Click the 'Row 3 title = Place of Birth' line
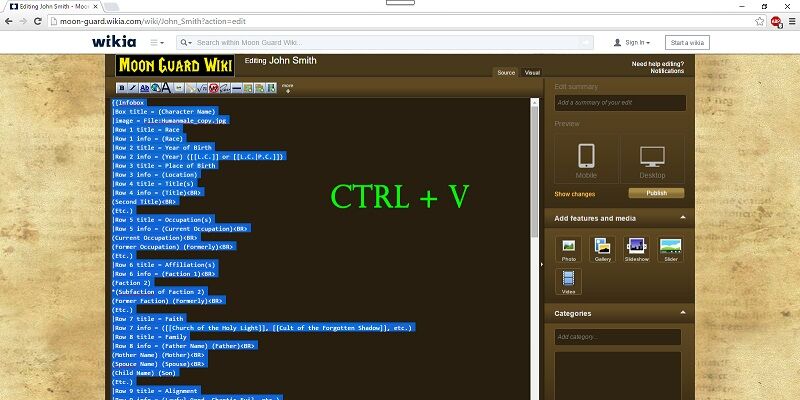This screenshot has height=400, width=800. click(165, 165)
